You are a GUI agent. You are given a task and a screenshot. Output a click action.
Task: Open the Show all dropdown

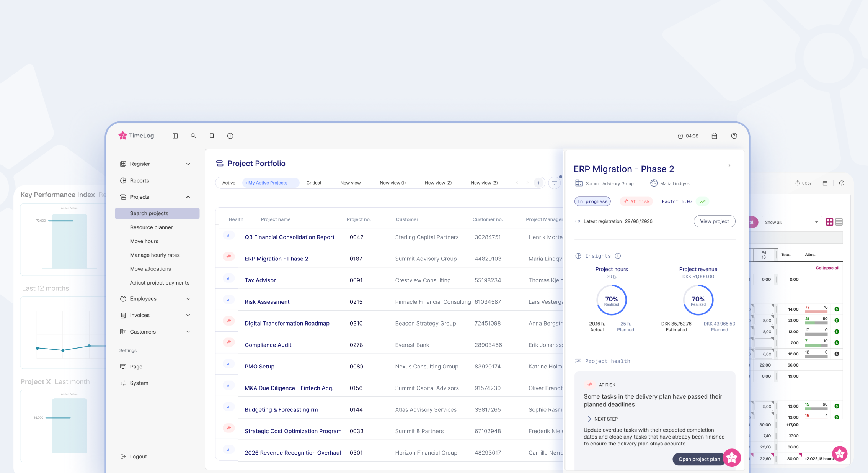(x=791, y=222)
